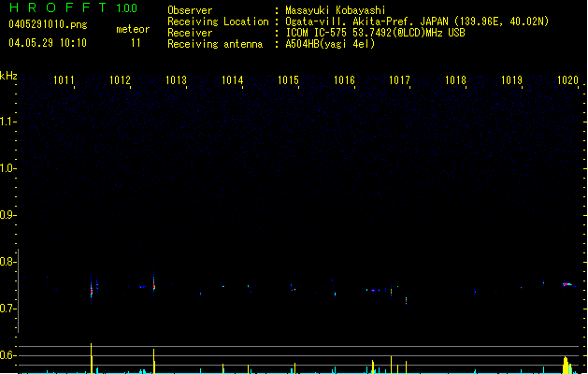The width and height of the screenshot is (588, 374).
Task: Click the meteor label
Action: pos(133,29)
